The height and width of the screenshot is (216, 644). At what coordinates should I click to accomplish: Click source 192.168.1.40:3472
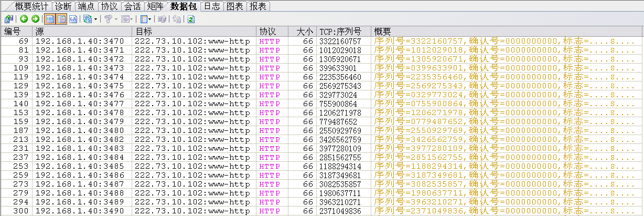tap(80, 59)
